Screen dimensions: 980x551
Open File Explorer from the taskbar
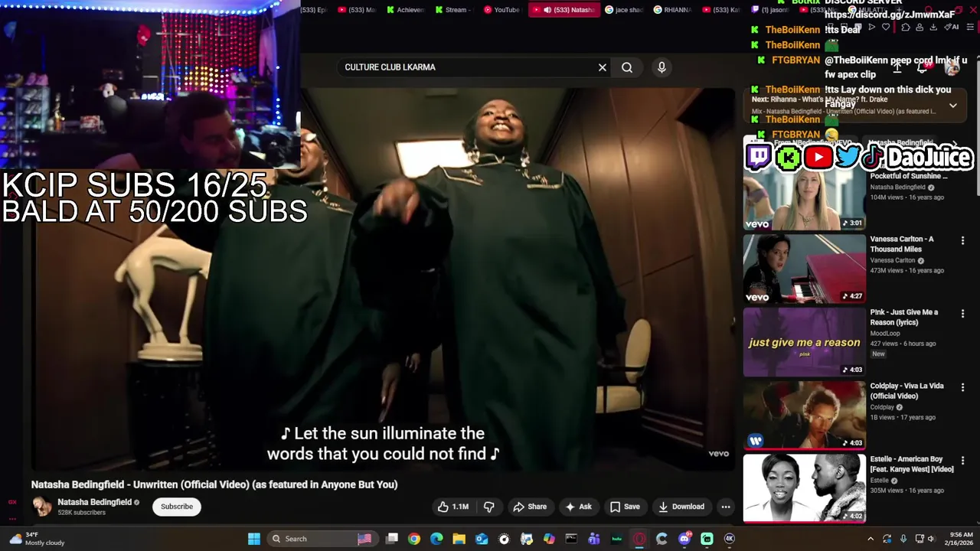point(459,539)
